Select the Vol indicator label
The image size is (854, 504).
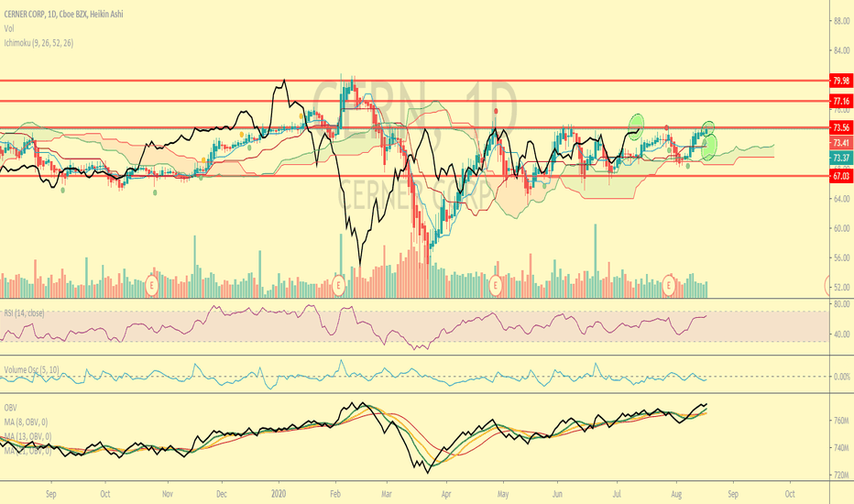coord(9,28)
